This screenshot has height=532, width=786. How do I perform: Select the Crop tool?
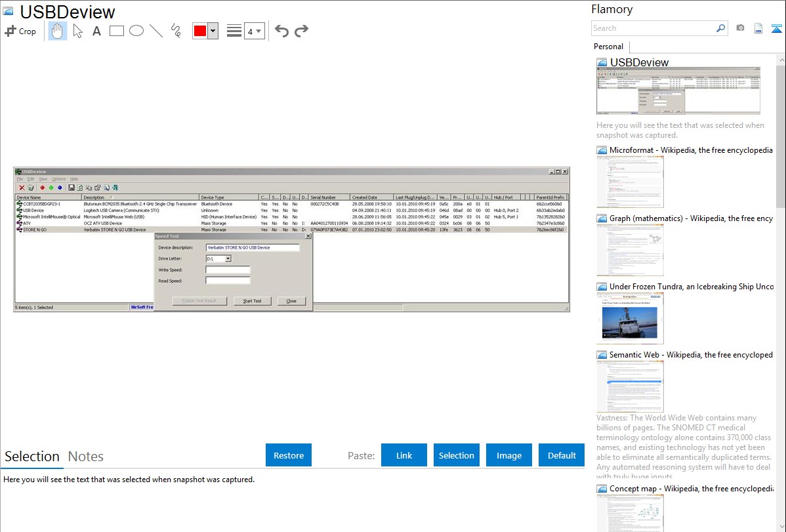point(20,31)
